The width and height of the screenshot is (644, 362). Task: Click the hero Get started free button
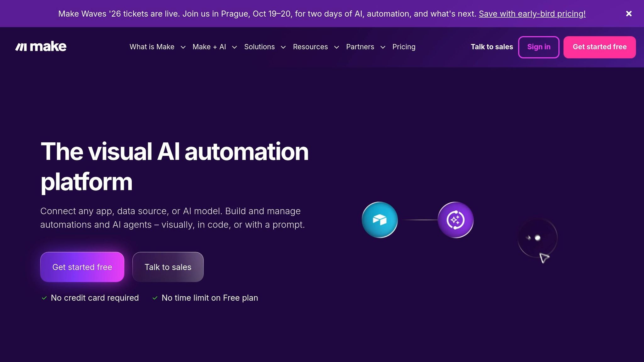(82, 267)
